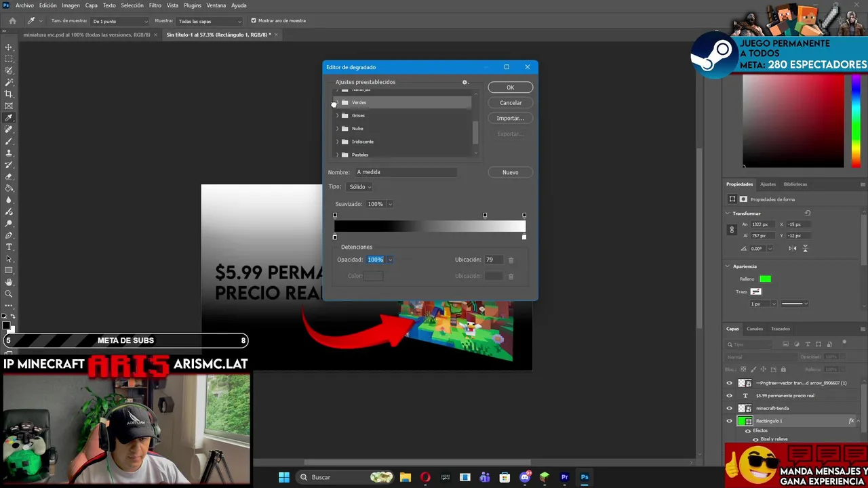Select the Hand tool
The image size is (868, 488).
9,282
